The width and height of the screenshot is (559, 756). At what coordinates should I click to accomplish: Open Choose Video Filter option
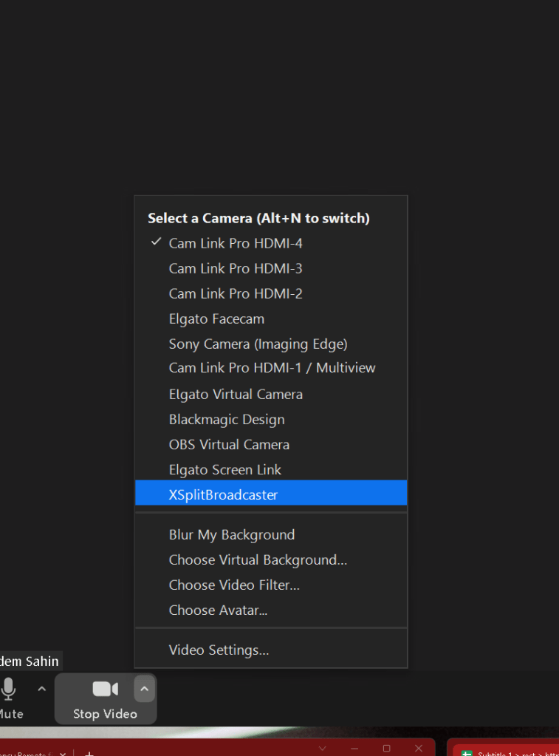tap(271, 585)
